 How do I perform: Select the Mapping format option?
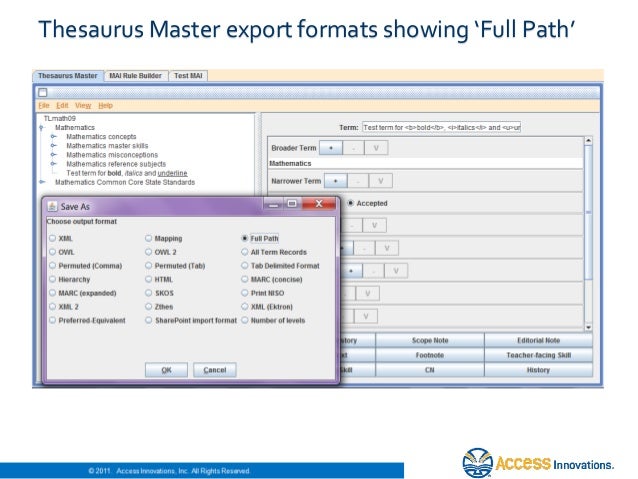pos(149,238)
